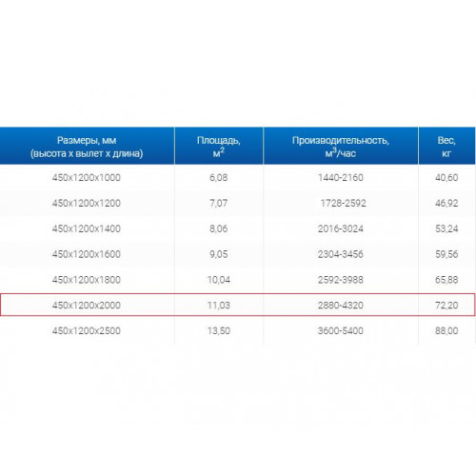Click performance value 2880-4320
This screenshot has width=476, height=476.
click(341, 306)
